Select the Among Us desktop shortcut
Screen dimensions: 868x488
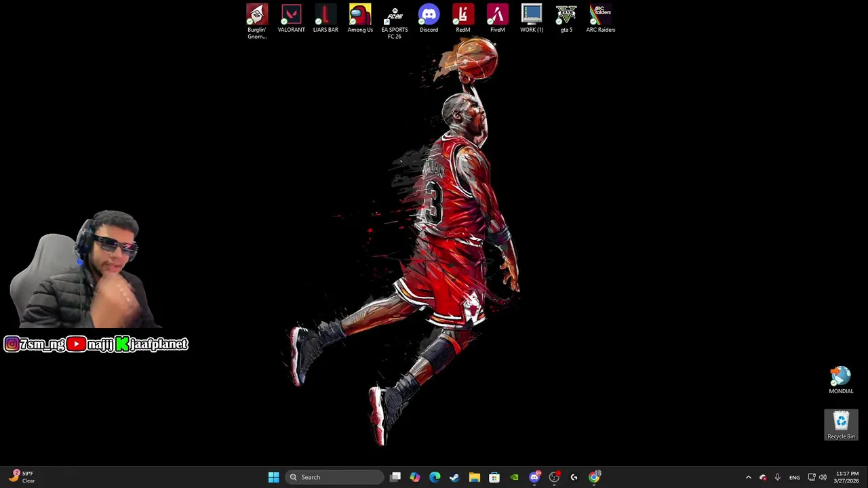(x=360, y=18)
